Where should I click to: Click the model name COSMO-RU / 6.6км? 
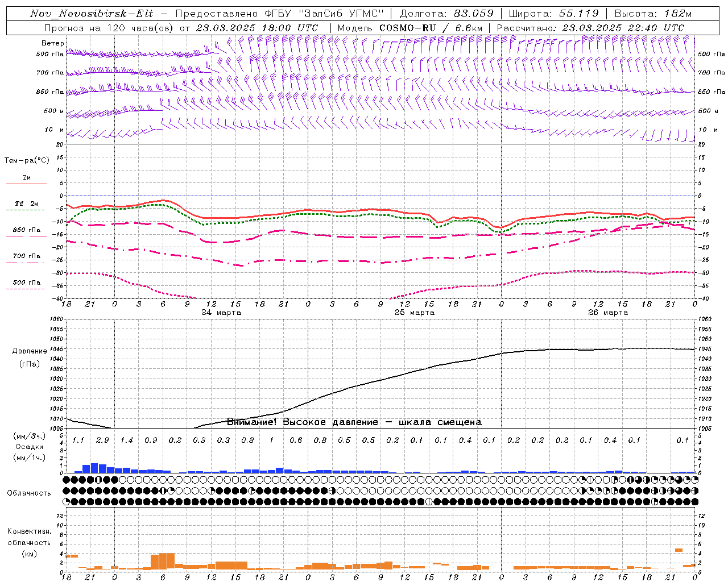[431, 28]
